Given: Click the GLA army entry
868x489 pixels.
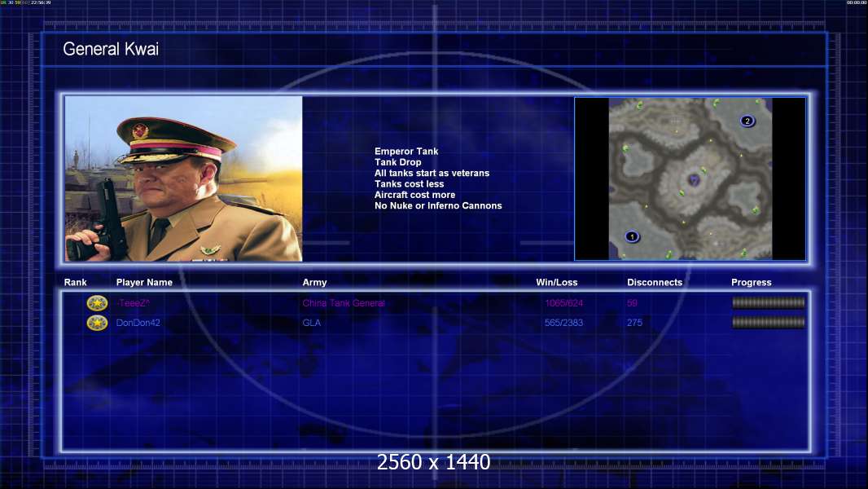Looking at the screenshot, I should pyautogui.click(x=311, y=322).
